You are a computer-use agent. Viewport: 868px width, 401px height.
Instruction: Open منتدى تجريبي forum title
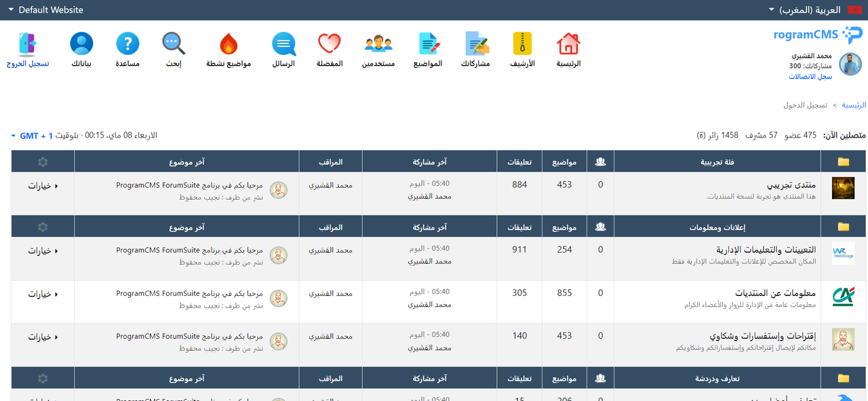click(791, 184)
